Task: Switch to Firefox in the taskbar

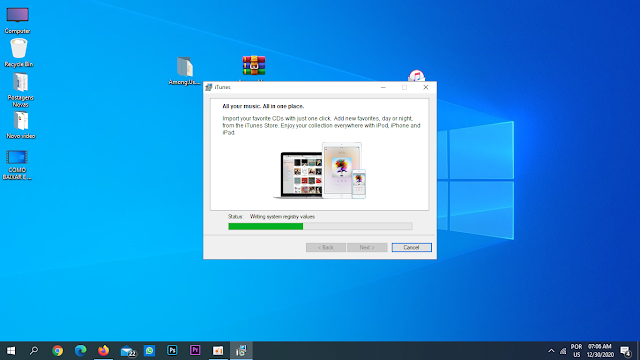Action: [103, 351]
